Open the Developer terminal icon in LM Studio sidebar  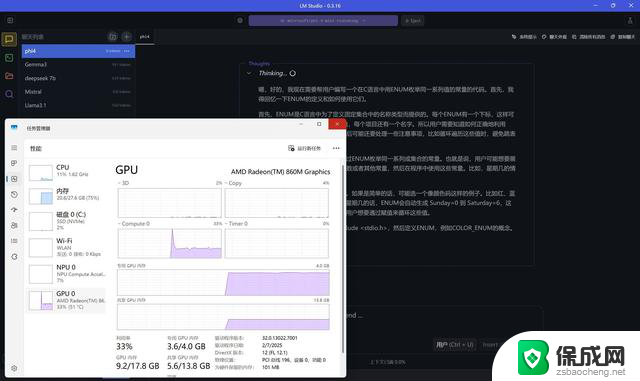(9, 58)
